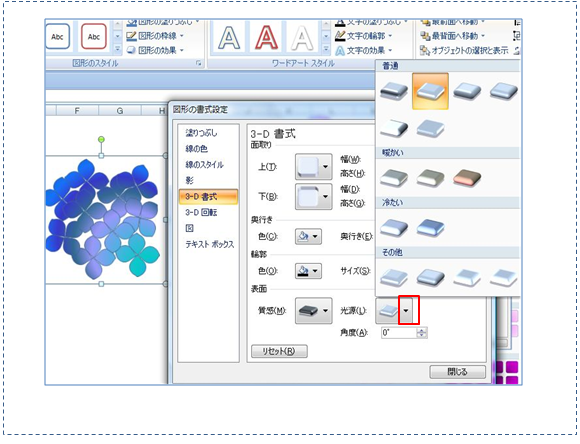Open the 図形の効果 shape effects menu

[x=155, y=50]
